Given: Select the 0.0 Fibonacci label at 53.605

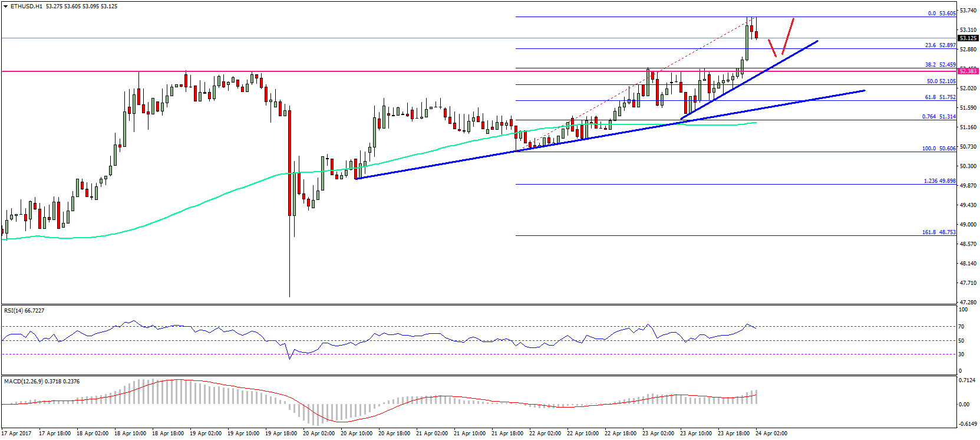Looking at the screenshot, I should [942, 14].
